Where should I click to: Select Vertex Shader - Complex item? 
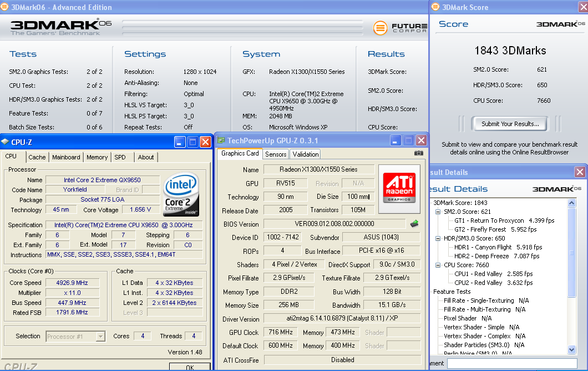pyautogui.click(x=484, y=337)
